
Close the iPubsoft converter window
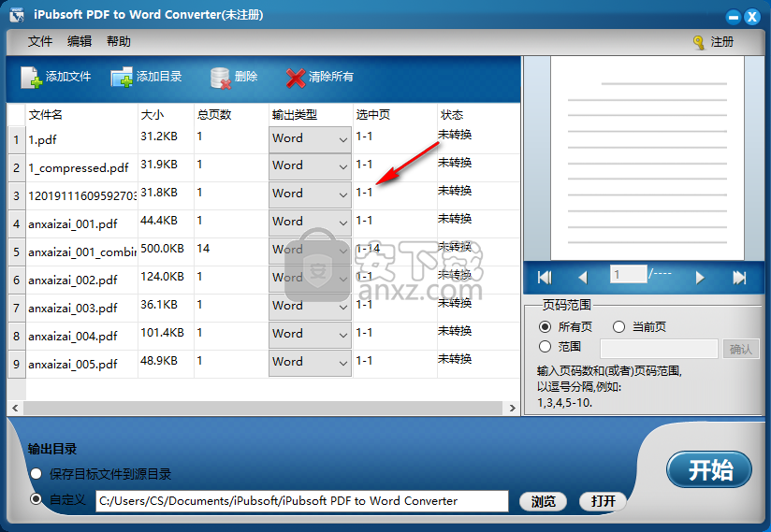[752, 18]
